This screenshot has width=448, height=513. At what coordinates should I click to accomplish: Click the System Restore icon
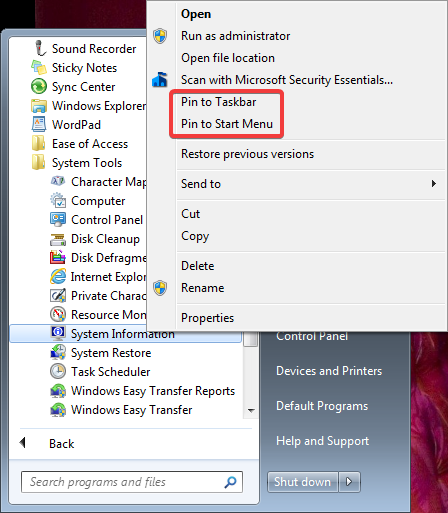tap(58, 352)
